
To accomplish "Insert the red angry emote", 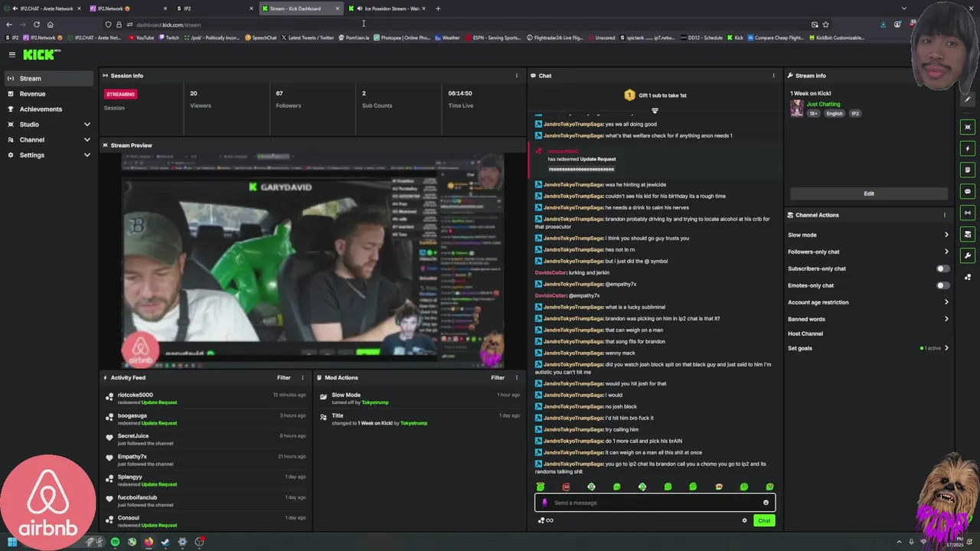I will [566, 487].
